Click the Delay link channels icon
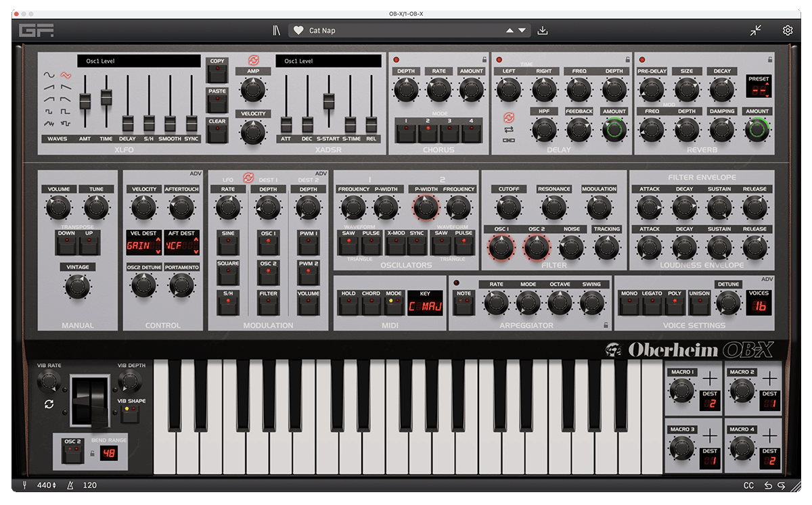The width and height of the screenshot is (812, 505). 509,140
